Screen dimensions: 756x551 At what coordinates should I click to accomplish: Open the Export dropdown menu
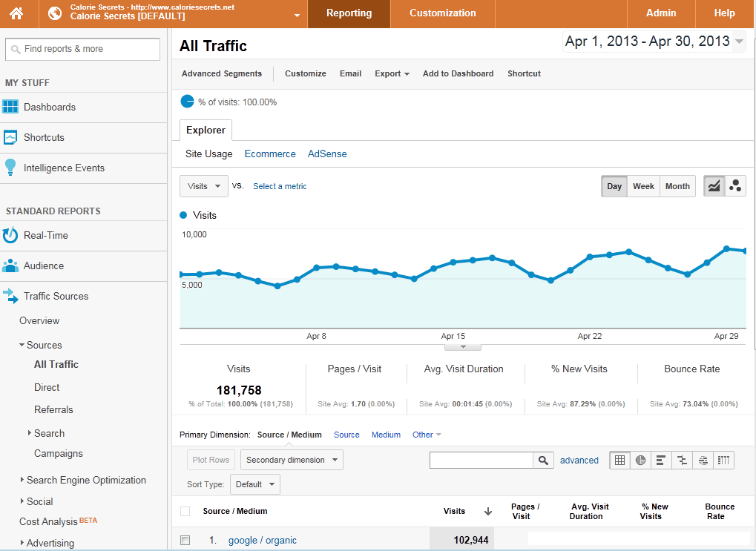pyautogui.click(x=392, y=73)
